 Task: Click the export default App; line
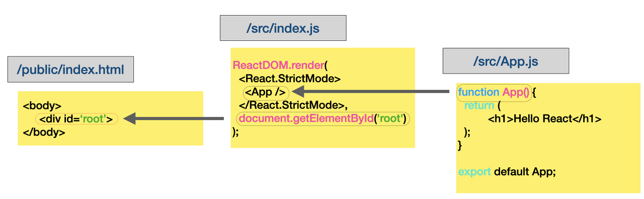point(507,172)
